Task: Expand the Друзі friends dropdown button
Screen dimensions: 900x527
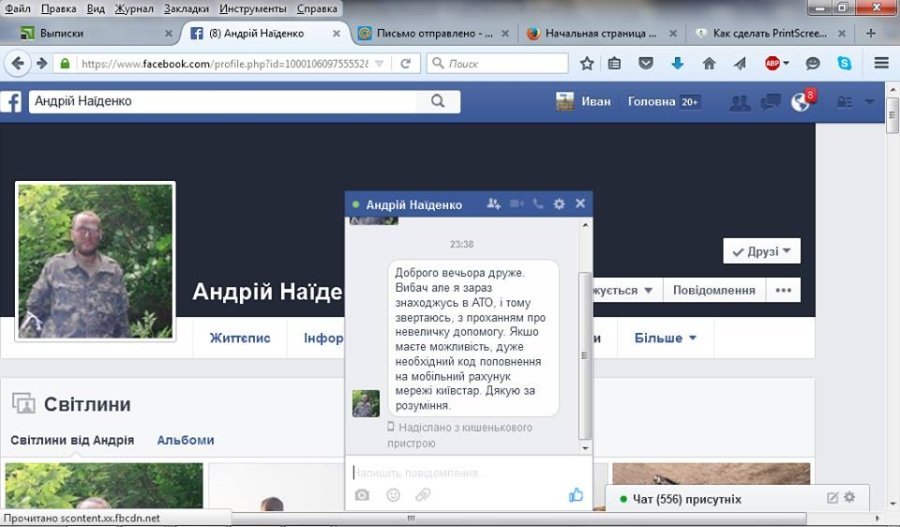Action: 761,251
